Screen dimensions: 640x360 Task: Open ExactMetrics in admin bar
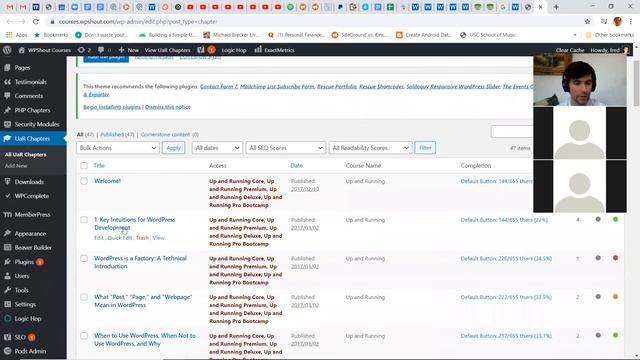click(274, 50)
